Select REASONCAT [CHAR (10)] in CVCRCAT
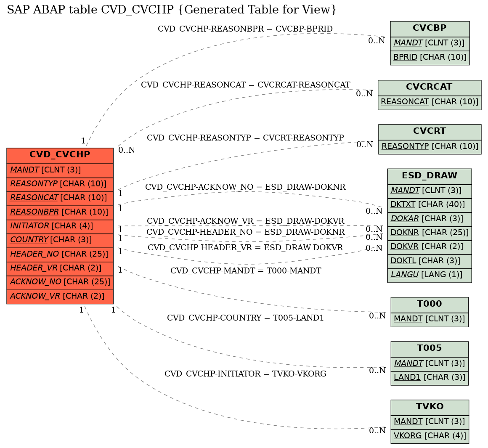This screenshot has height=448, width=488. 430,102
